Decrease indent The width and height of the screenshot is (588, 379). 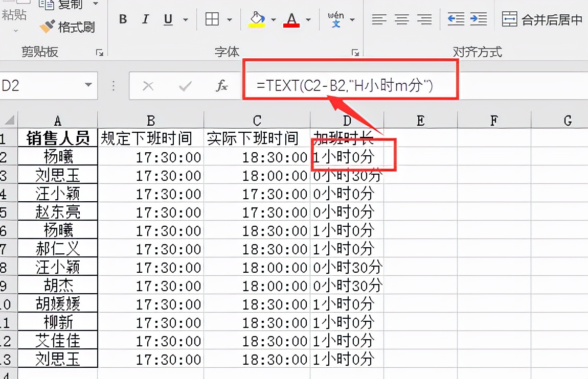point(456,19)
